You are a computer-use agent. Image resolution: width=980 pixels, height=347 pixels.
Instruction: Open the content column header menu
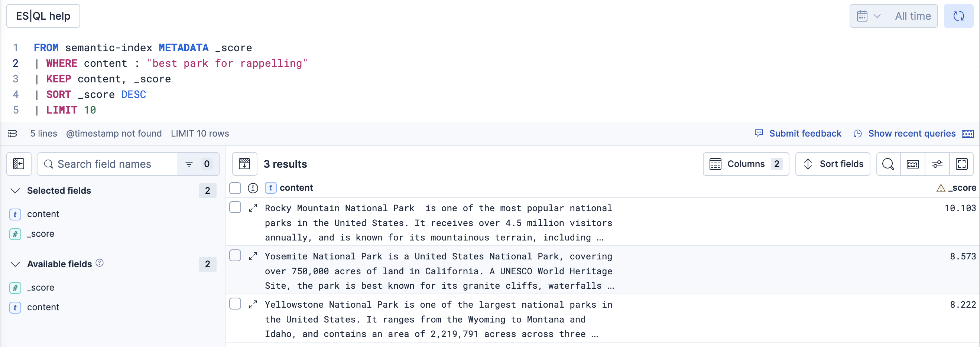(296, 187)
